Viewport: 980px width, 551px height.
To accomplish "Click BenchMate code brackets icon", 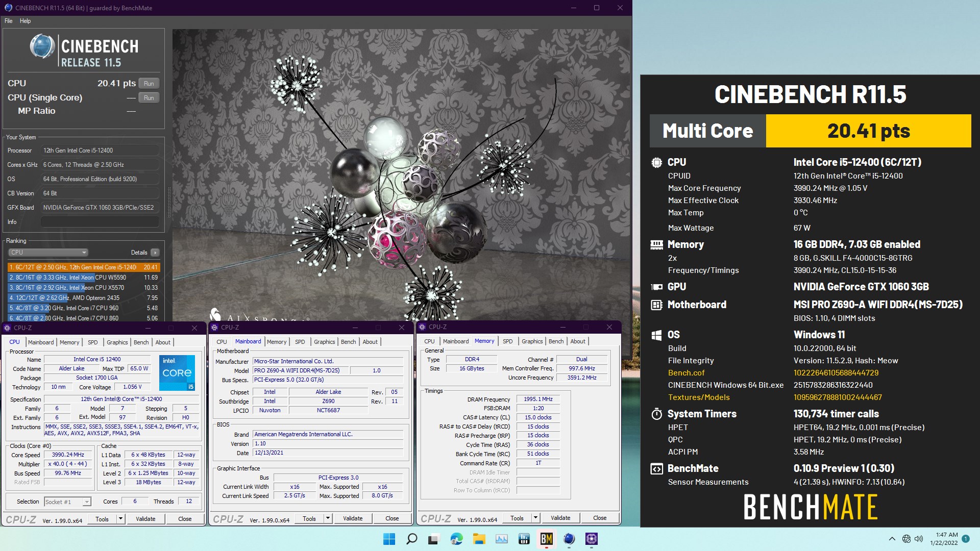I will tap(656, 469).
